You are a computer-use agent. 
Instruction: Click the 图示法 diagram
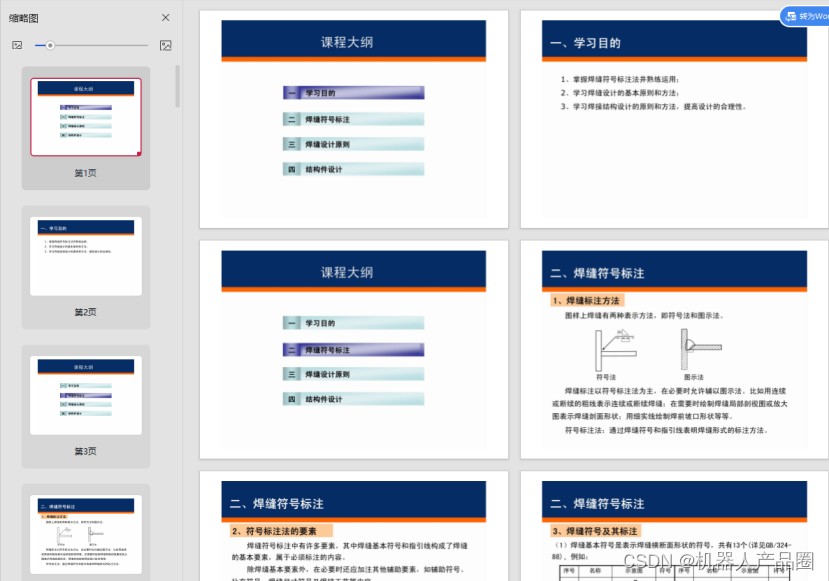pos(701,349)
